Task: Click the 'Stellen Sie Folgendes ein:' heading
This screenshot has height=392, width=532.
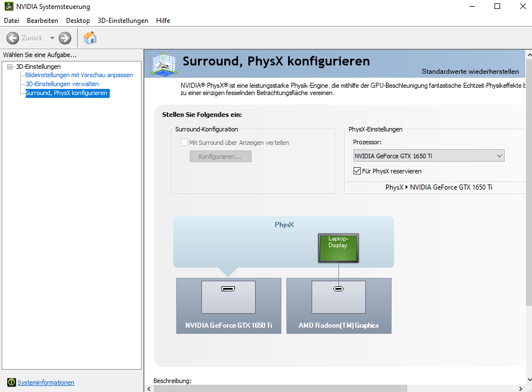Action: tap(202, 115)
